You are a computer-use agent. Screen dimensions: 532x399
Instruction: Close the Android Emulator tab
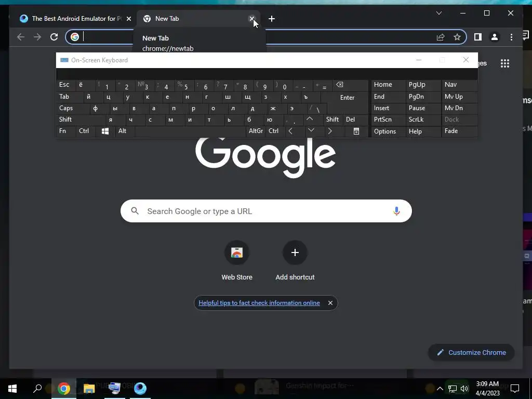click(129, 19)
